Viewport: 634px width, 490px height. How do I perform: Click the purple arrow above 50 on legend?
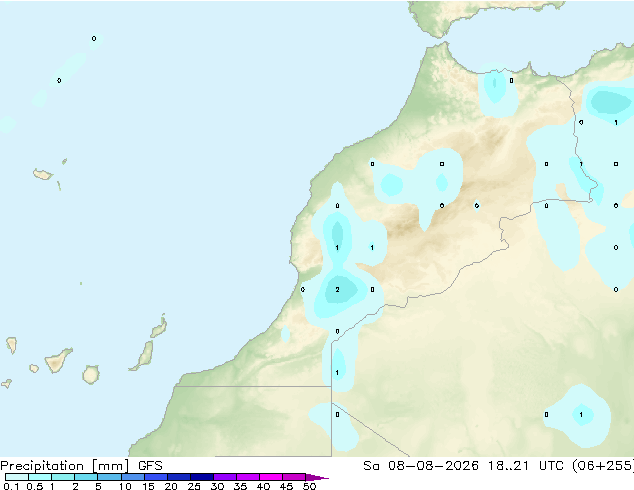point(317,477)
